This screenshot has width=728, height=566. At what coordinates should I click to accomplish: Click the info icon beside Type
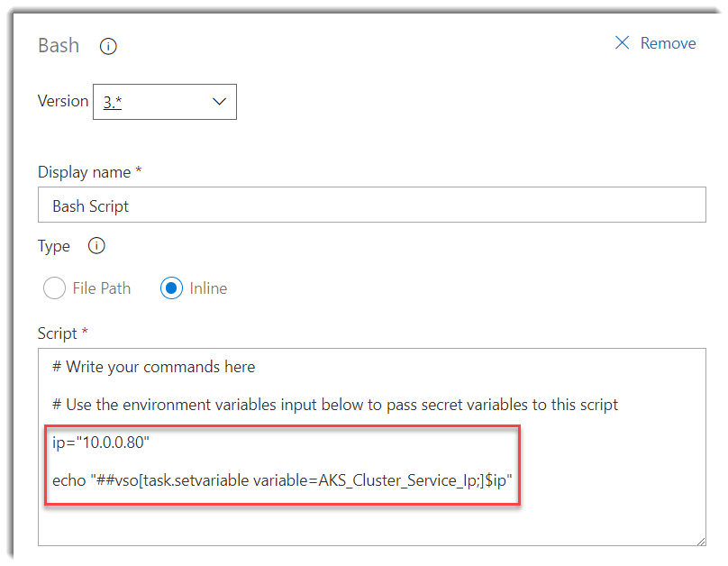(96, 245)
